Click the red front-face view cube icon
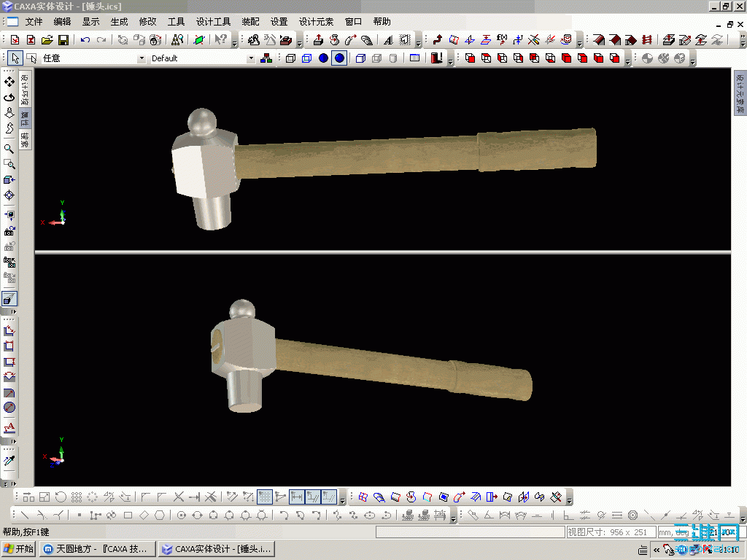Screen dimensions: 747x560 click(471, 58)
